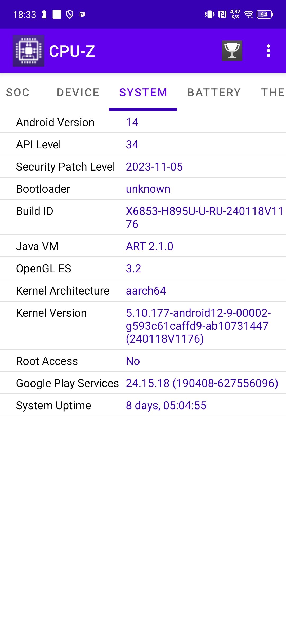Tap the battery level status icon
This screenshot has width=286, height=644.
pos(265,14)
